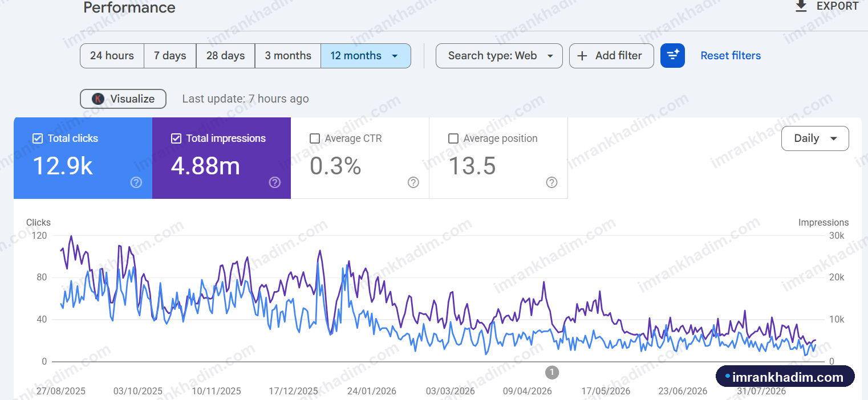Click the 31/07/2026 date axis label
The height and width of the screenshot is (400, 868).
(x=761, y=391)
